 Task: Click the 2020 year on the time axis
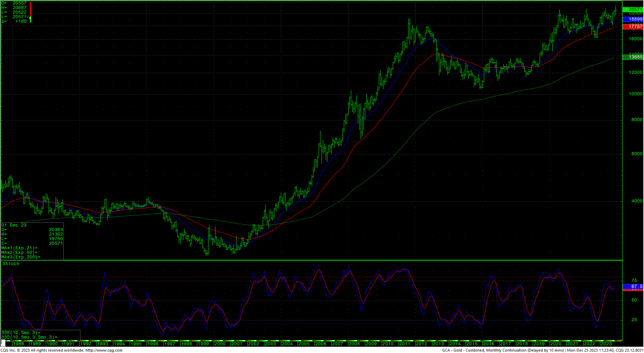coord(555,344)
